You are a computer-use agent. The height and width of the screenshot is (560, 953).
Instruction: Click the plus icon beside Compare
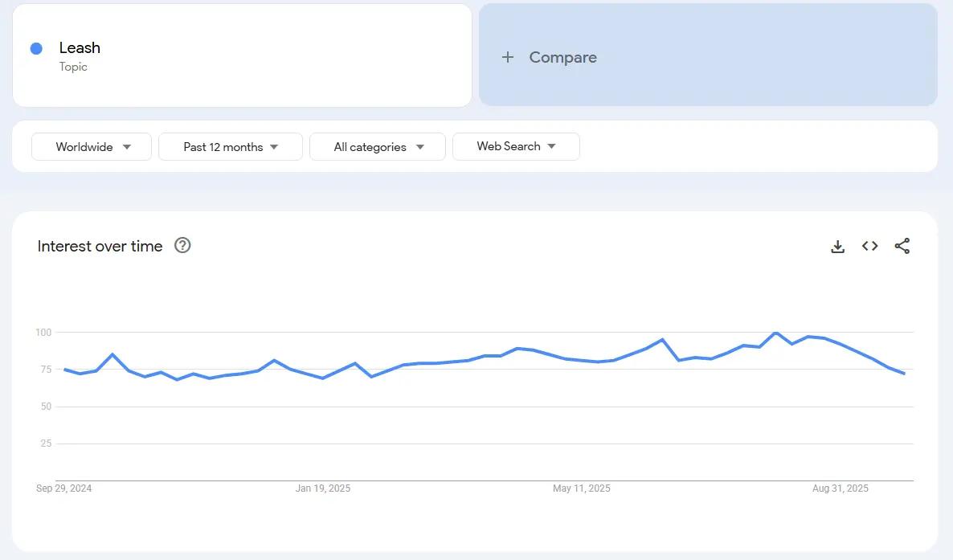pos(507,57)
